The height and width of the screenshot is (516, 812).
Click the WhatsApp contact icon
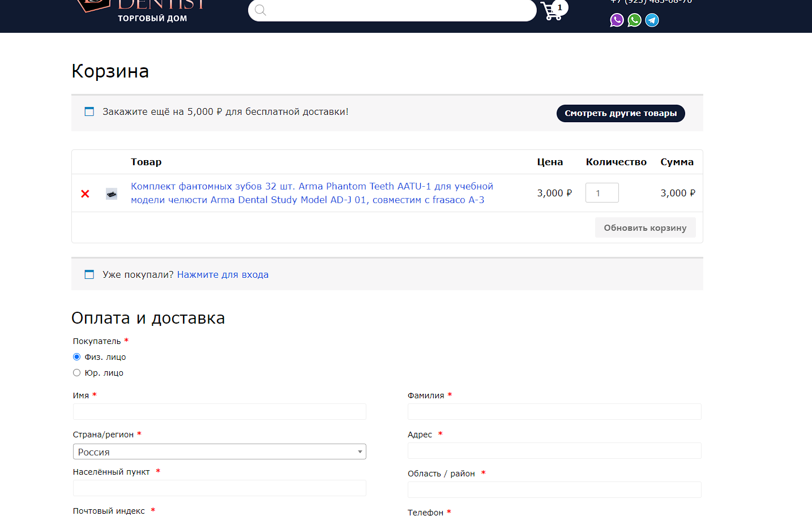point(634,20)
